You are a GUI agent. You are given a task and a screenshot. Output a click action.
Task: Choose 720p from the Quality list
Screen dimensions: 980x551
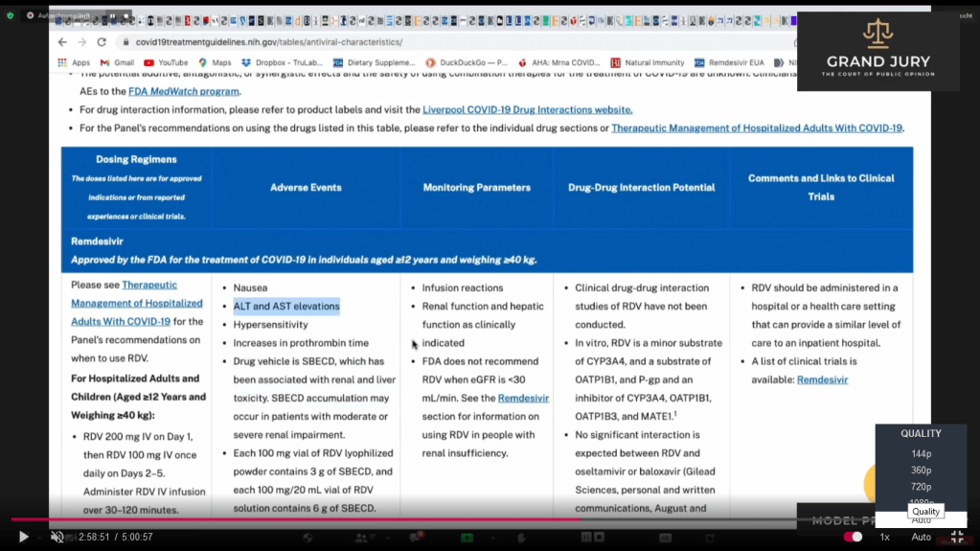point(921,487)
